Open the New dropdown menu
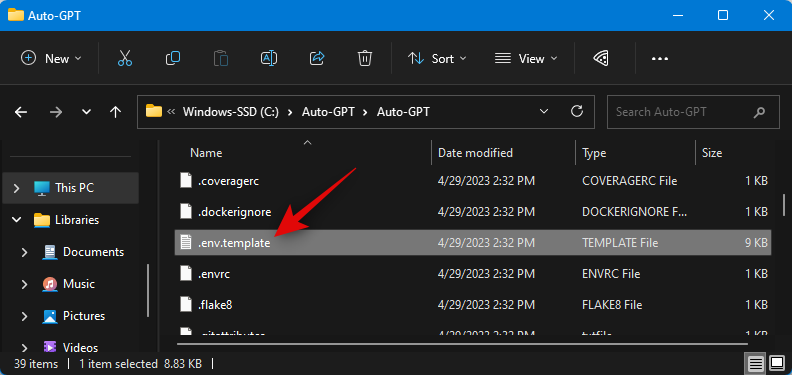 [x=51, y=59]
